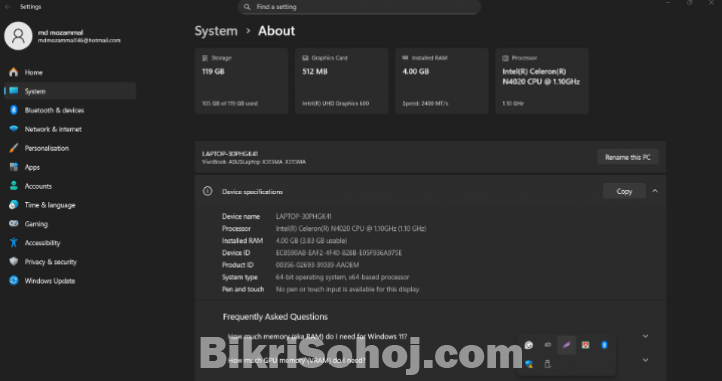
Task: Click the Network & internet wifi icon
Action: [x=14, y=129]
